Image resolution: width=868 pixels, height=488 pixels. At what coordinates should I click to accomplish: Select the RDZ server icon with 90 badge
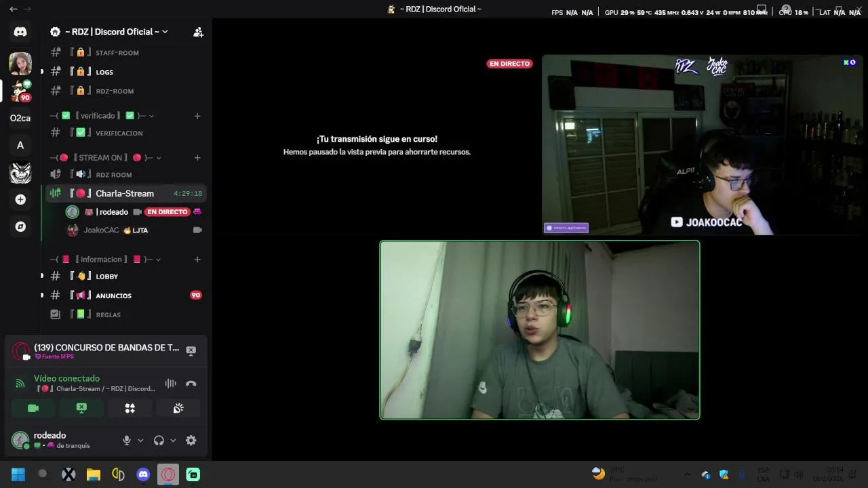pos(20,91)
